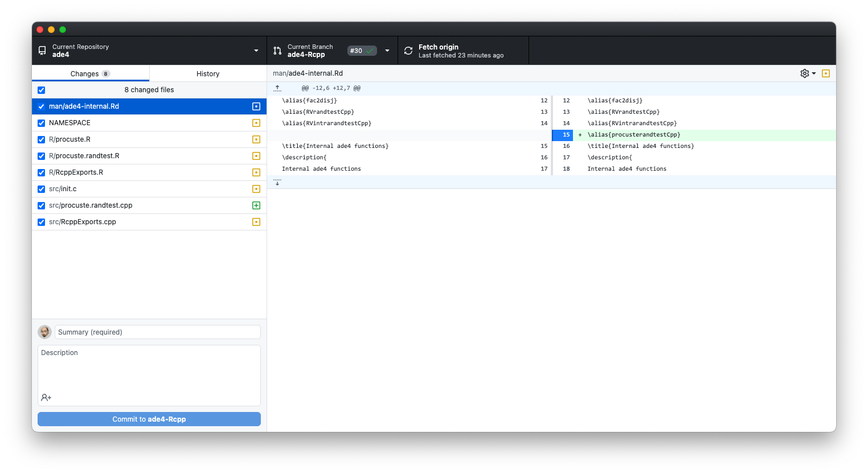Click the Fetch origin button

coord(463,51)
